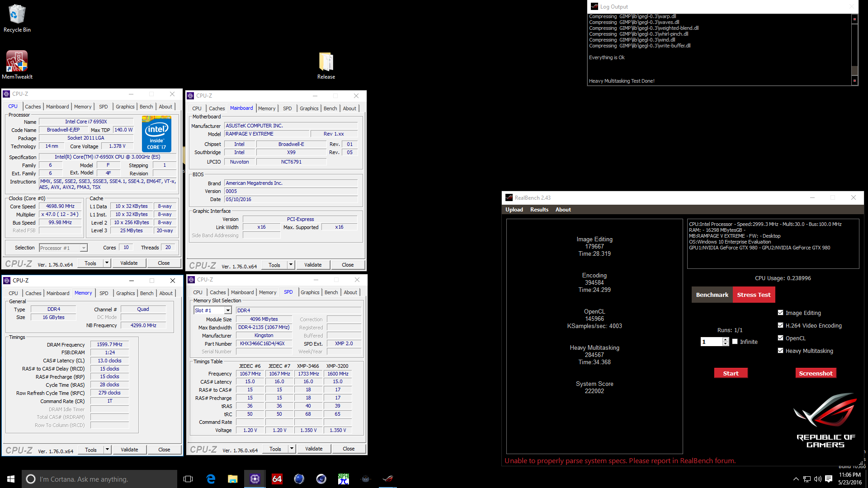The width and height of the screenshot is (868, 488).
Task: Click the Cinebench sphere taskbar icon
Action: [x=321, y=479]
